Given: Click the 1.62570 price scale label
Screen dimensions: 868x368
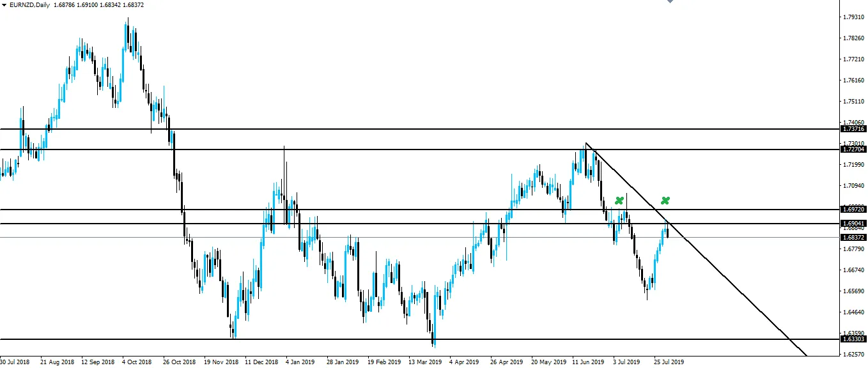Looking at the screenshot, I should click(854, 354).
